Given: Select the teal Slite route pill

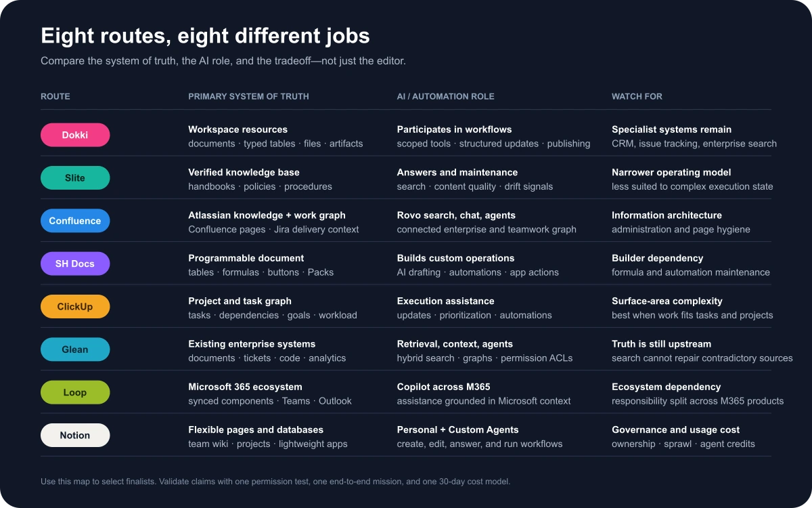Looking at the screenshot, I should pyautogui.click(x=75, y=177).
